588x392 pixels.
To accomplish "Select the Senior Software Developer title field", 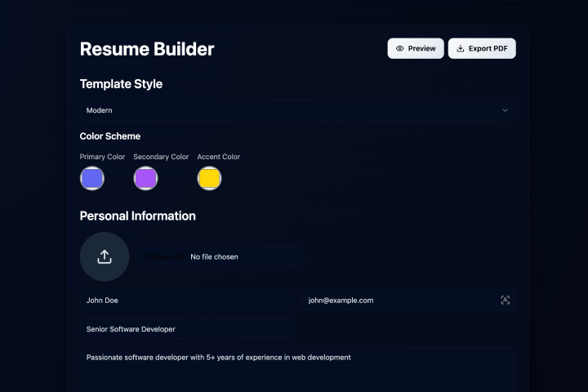I will [186, 329].
